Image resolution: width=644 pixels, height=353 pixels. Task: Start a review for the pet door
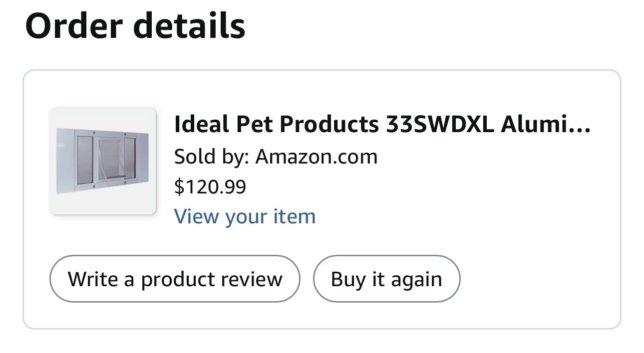coord(175,279)
